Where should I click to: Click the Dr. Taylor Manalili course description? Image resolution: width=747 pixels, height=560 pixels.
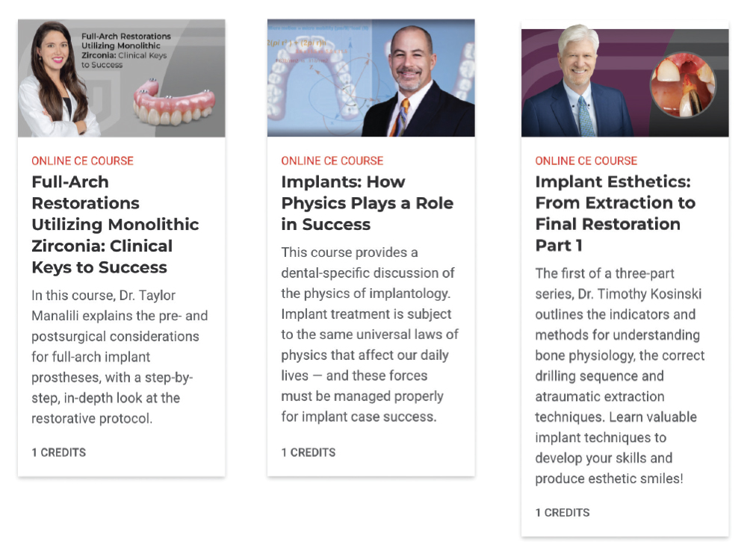pyautogui.click(x=120, y=357)
